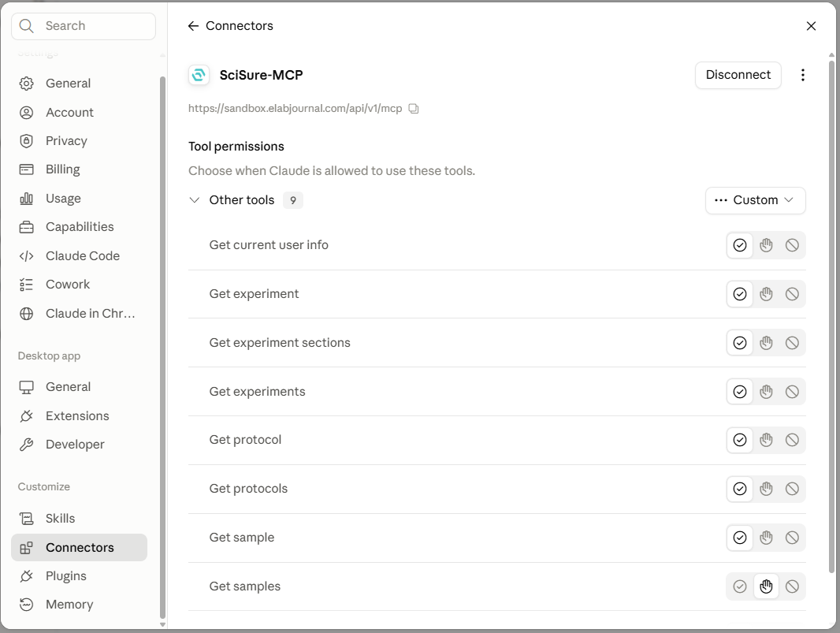Require approval for Get experiment sections
The image size is (840, 633).
click(x=766, y=343)
